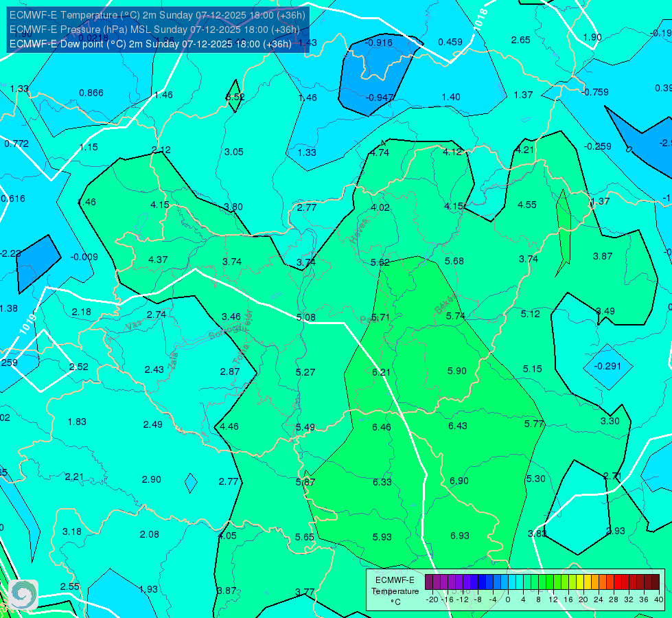This screenshot has width=672, height=618.
Task: Click the 5.77 temperature value
Action: [x=534, y=424]
